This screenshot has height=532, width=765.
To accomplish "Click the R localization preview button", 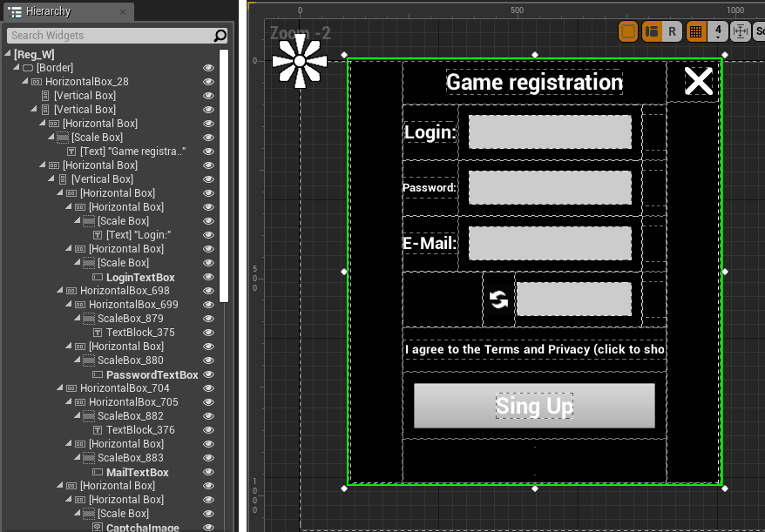I will click(672, 31).
